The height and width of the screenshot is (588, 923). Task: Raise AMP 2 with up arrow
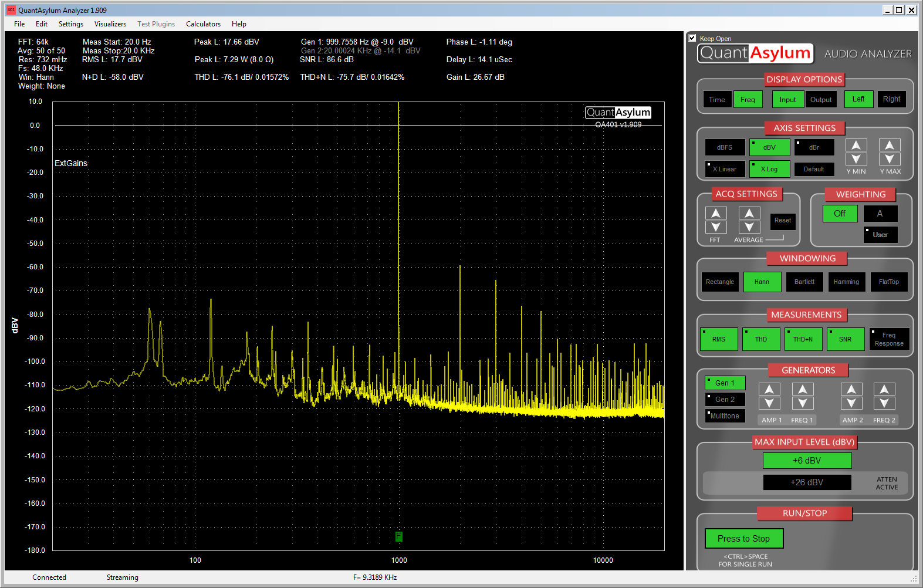pyautogui.click(x=851, y=389)
